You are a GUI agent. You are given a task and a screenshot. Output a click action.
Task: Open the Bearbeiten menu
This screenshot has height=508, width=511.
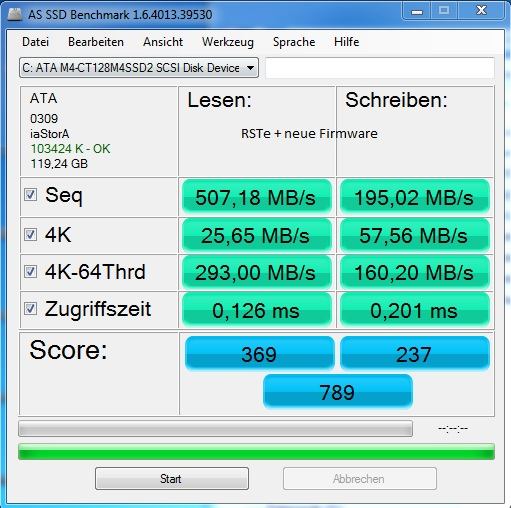point(96,42)
